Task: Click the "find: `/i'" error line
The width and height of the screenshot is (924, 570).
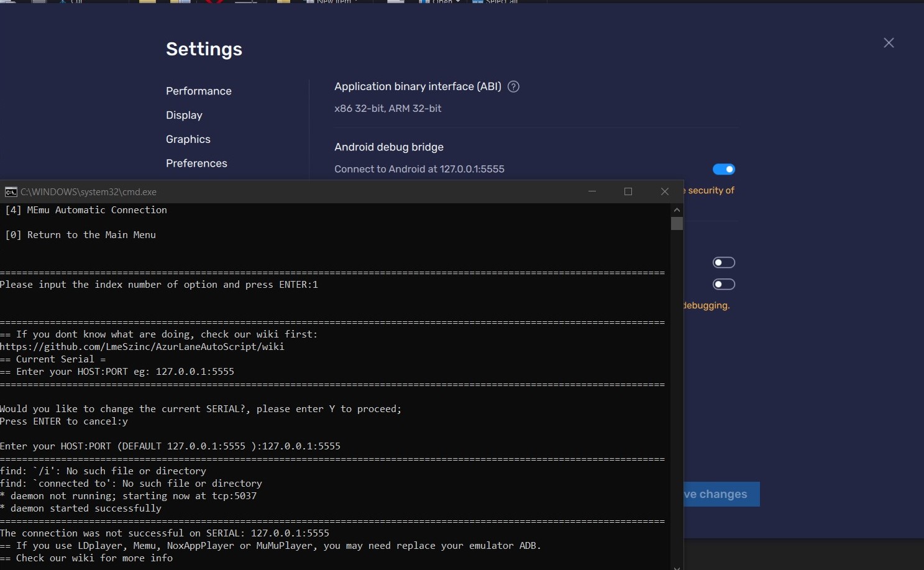Action: coord(103,471)
